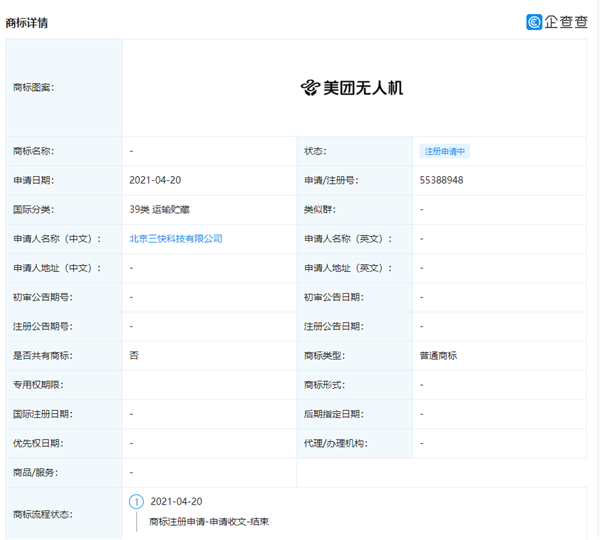
Task: Select application number 55388948
Action: tap(441, 180)
